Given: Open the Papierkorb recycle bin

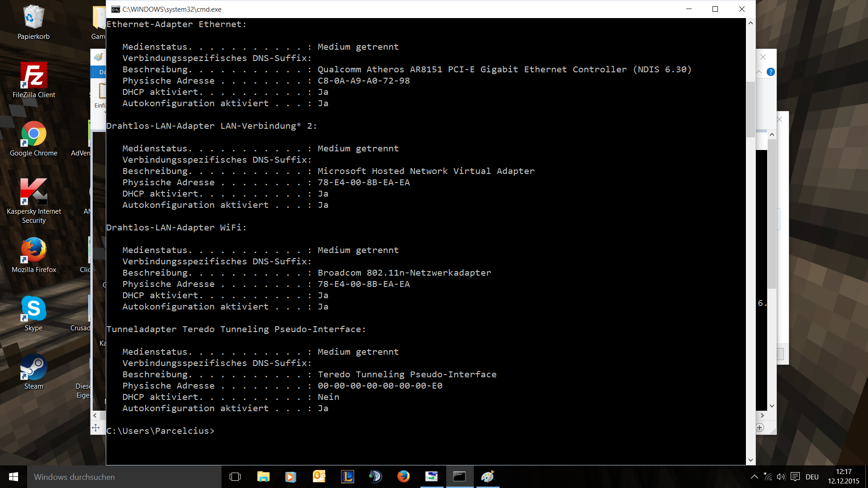Looking at the screenshot, I should [x=34, y=17].
